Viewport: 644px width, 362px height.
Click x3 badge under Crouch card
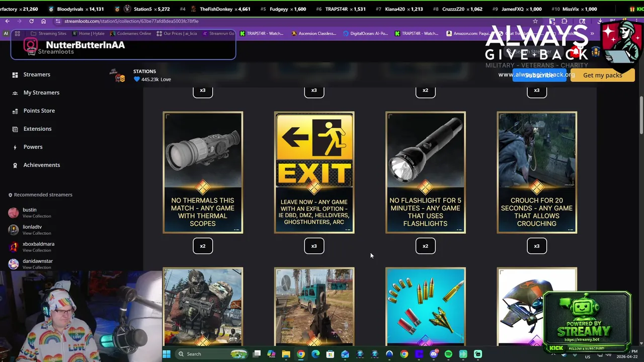(x=537, y=246)
